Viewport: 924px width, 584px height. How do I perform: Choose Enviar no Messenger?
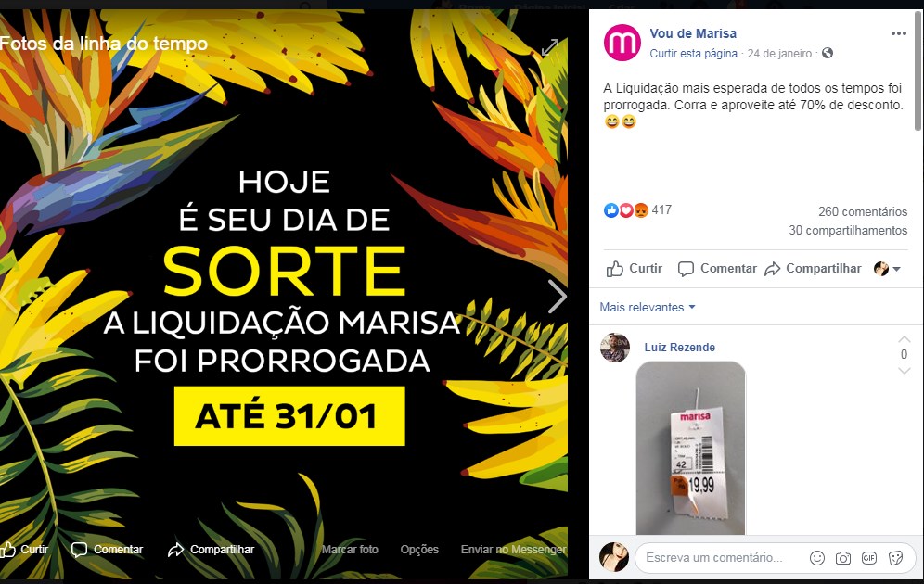click(x=513, y=550)
